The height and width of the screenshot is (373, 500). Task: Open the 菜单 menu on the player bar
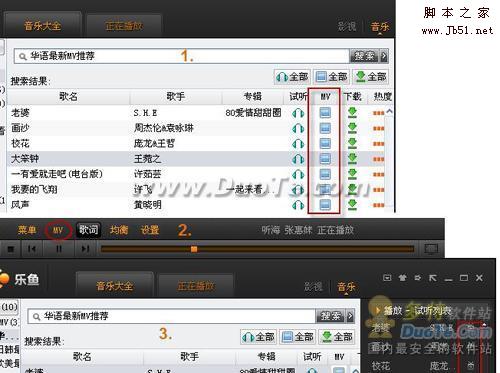point(27,230)
